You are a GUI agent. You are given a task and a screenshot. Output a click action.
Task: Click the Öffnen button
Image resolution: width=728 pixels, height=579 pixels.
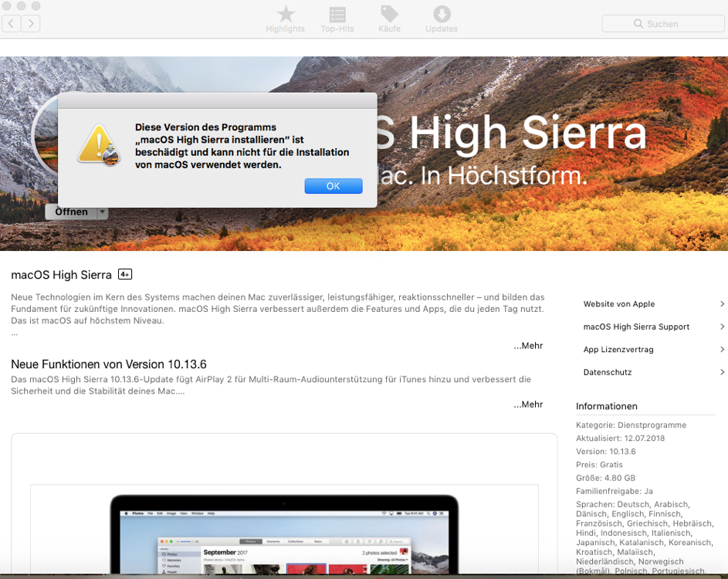click(71, 212)
